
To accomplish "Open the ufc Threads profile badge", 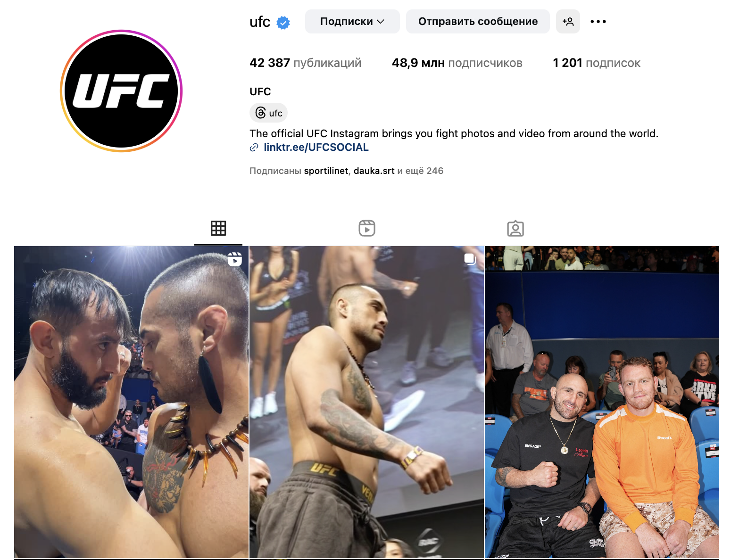I will click(x=269, y=113).
